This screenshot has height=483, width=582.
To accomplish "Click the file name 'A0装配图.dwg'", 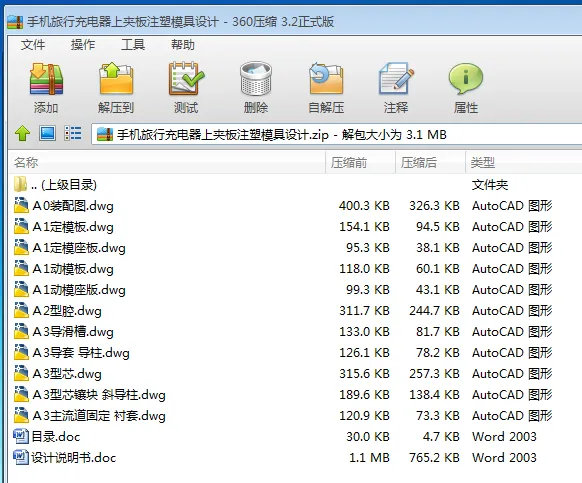I will coord(73,205).
